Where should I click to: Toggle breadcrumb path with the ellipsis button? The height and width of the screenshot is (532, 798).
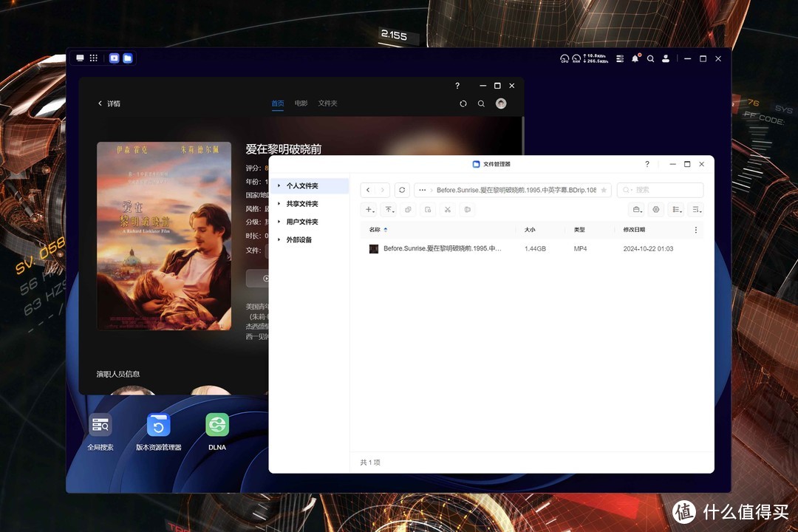click(422, 190)
